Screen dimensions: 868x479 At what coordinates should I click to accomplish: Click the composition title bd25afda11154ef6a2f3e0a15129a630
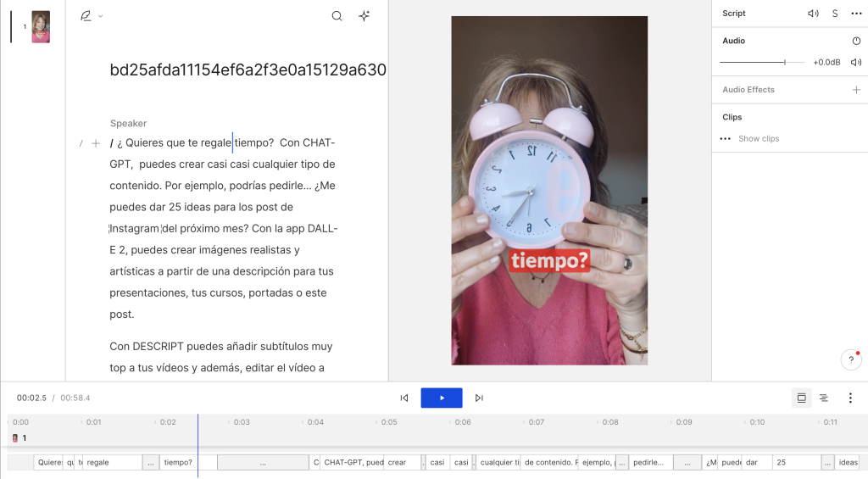coord(248,70)
